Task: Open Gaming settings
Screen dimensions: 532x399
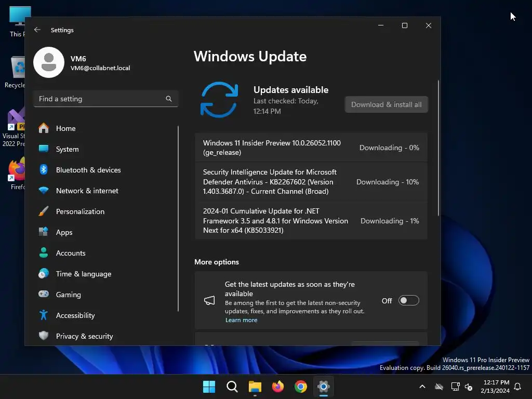Action: (x=106, y=295)
